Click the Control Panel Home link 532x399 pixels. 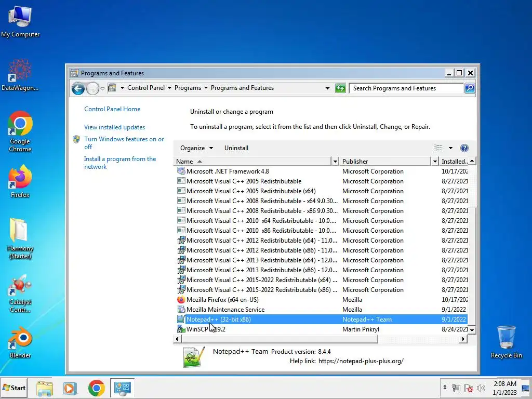[112, 109]
